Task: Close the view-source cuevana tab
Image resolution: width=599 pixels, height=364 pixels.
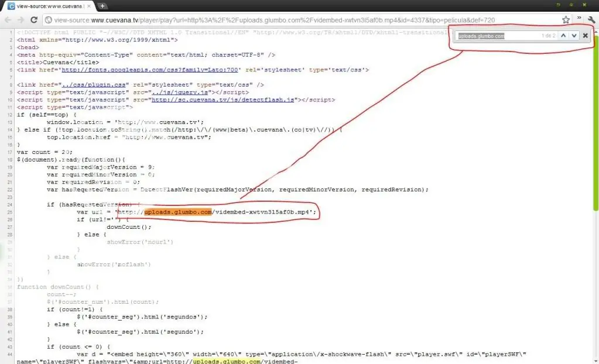Action: [x=90, y=6]
